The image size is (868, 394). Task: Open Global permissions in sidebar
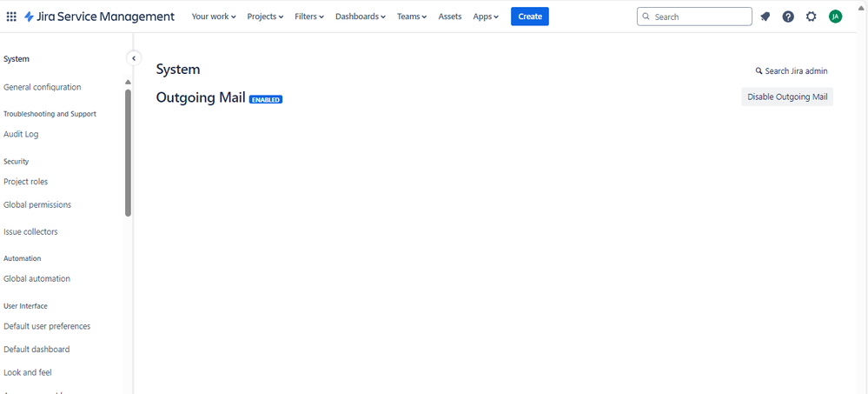click(37, 204)
